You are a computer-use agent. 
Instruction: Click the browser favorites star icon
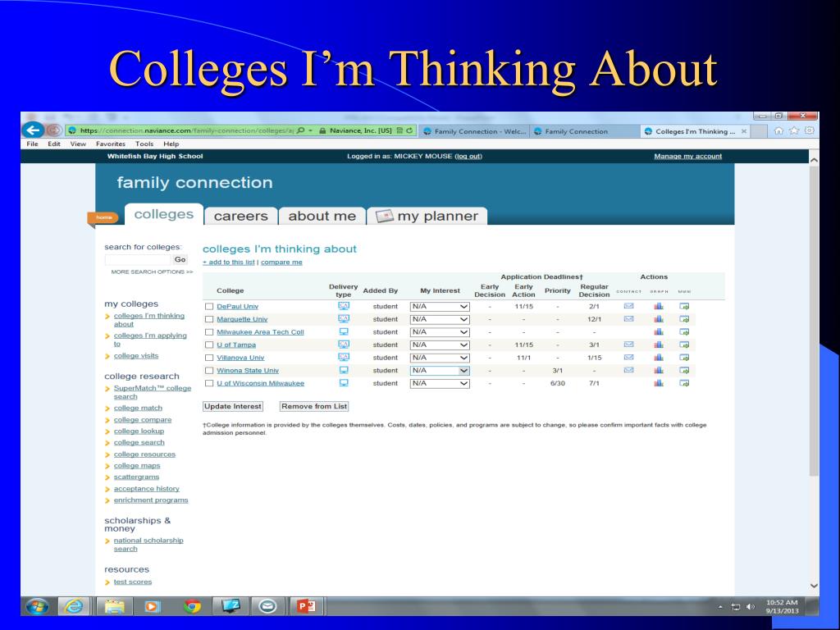click(x=794, y=130)
